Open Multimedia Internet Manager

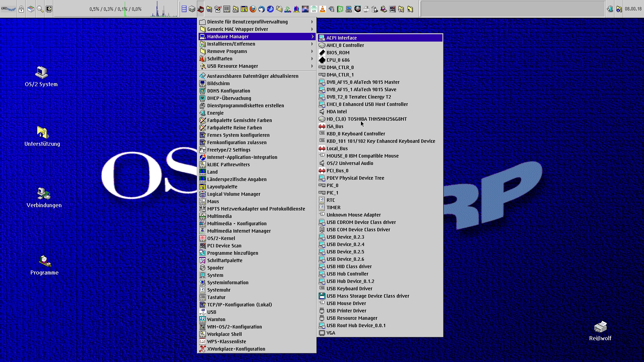pos(257,231)
